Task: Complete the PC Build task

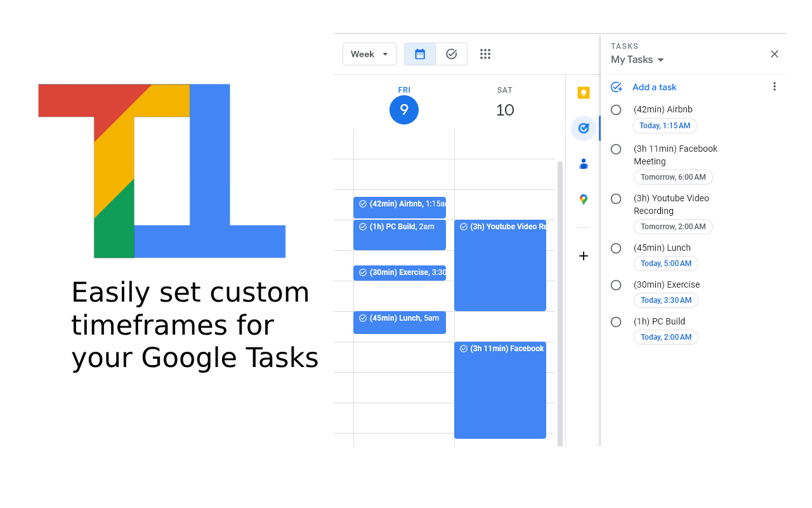Action: [x=615, y=322]
